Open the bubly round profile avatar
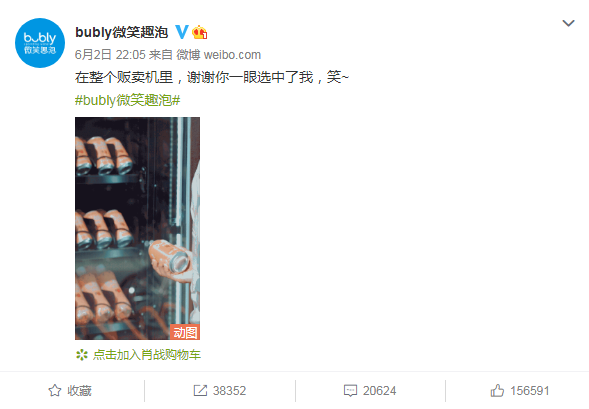 (x=40, y=43)
